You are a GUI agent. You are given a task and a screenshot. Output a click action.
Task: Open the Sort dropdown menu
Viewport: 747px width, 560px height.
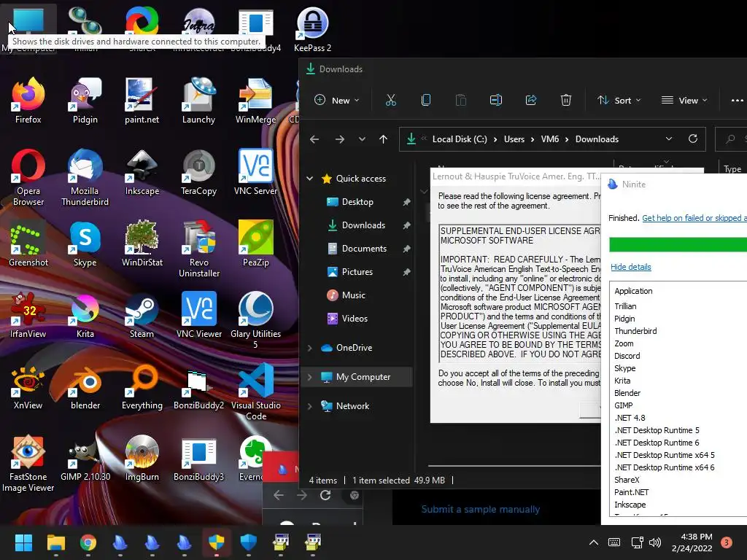pyautogui.click(x=619, y=100)
